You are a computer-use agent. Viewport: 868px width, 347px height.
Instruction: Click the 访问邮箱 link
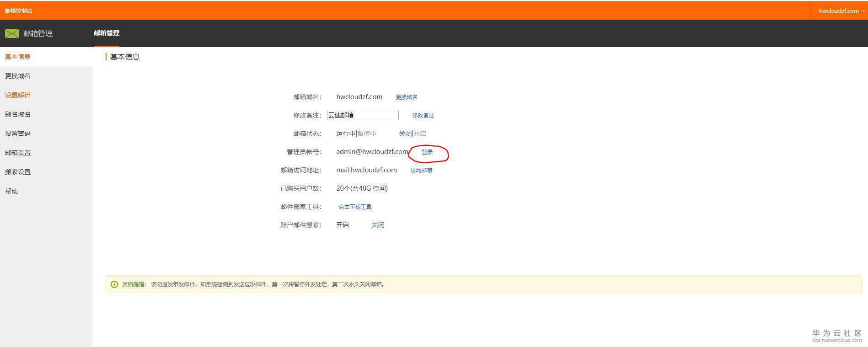click(421, 170)
